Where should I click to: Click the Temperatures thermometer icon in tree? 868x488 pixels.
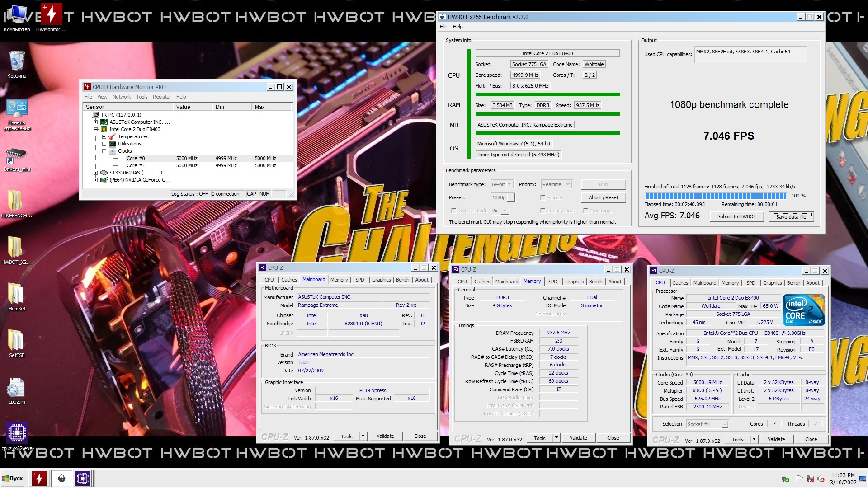coord(113,136)
